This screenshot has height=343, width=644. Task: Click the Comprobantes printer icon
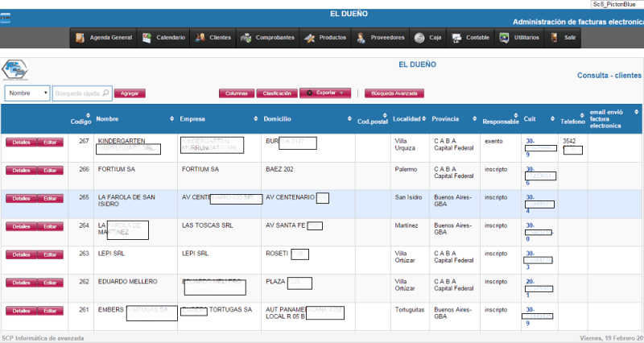click(246, 38)
